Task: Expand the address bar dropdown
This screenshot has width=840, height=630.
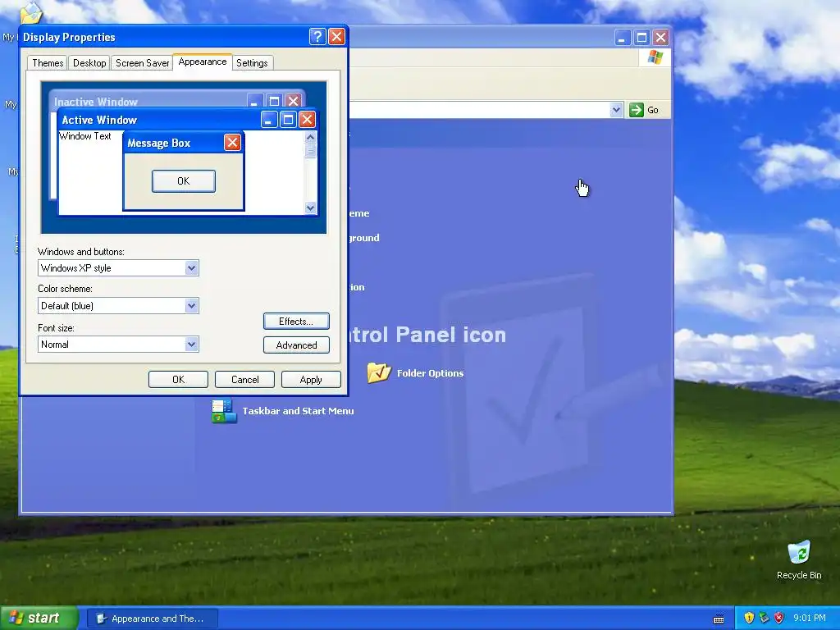Action: pos(616,110)
